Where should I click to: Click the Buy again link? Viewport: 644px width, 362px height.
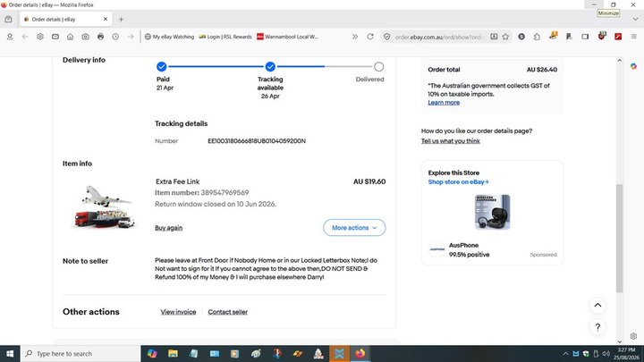click(168, 228)
